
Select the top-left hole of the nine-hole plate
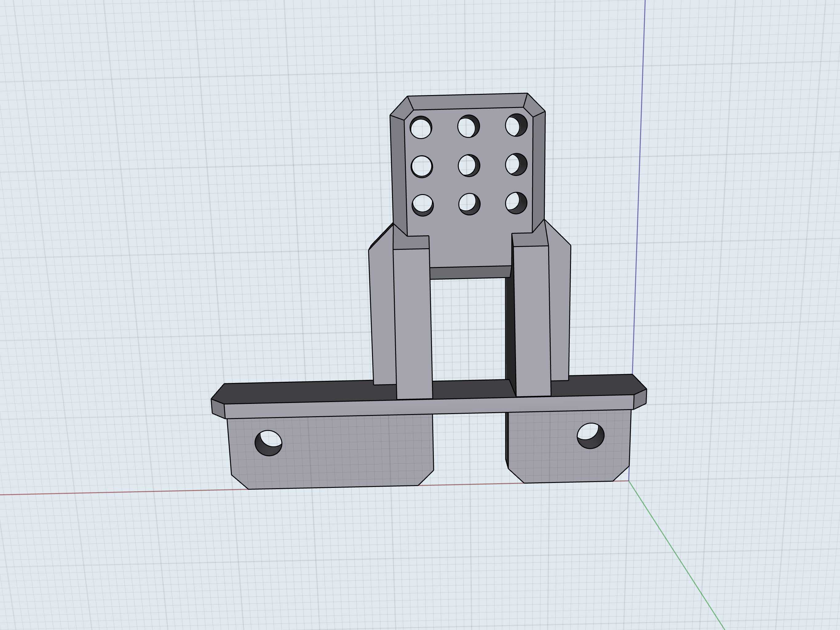pyautogui.click(x=421, y=128)
